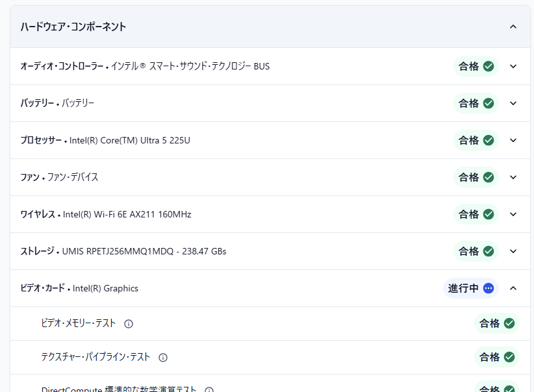Viewport: 534px width, 392px height.
Task: Click the 進行中 status badge
Action: pos(470,288)
